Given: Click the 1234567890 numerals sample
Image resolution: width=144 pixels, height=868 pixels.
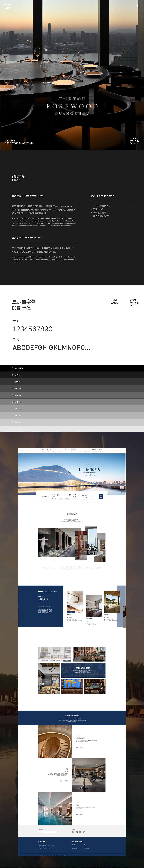Looking at the screenshot, I should [32, 329].
